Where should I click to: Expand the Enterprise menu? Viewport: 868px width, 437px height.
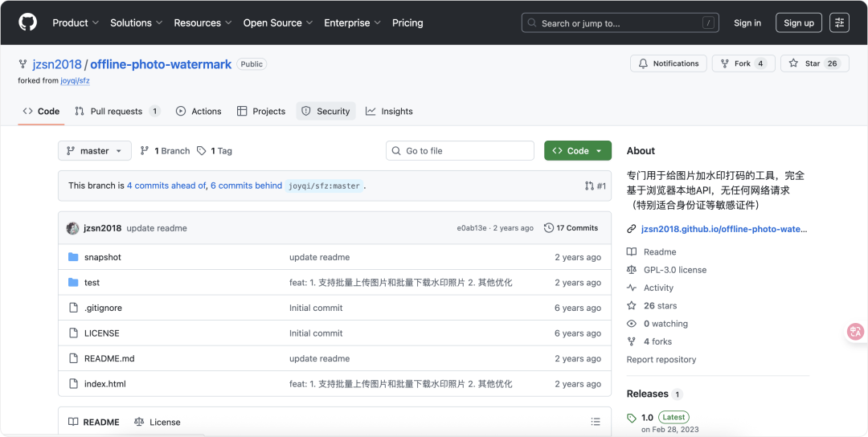pyautogui.click(x=352, y=22)
